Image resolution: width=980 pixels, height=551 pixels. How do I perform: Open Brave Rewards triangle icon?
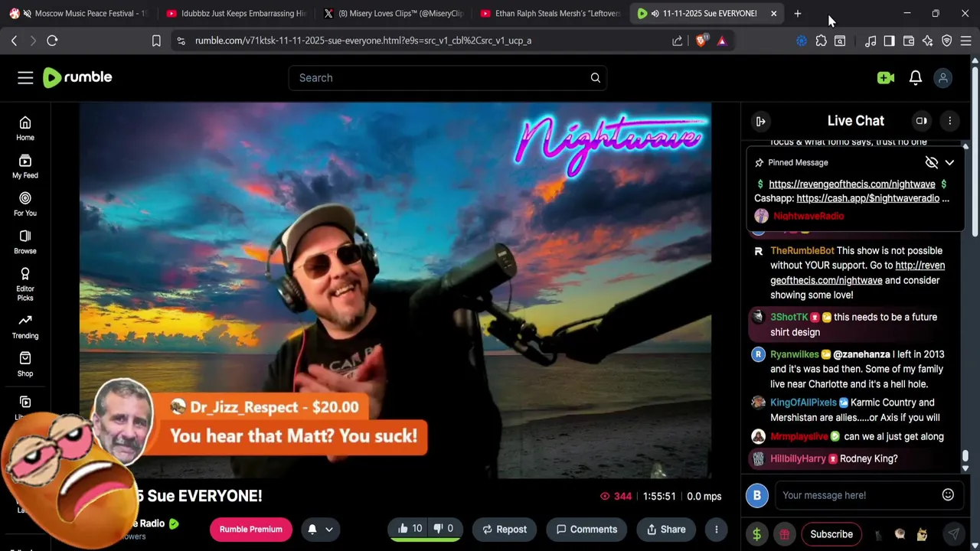pos(722,41)
